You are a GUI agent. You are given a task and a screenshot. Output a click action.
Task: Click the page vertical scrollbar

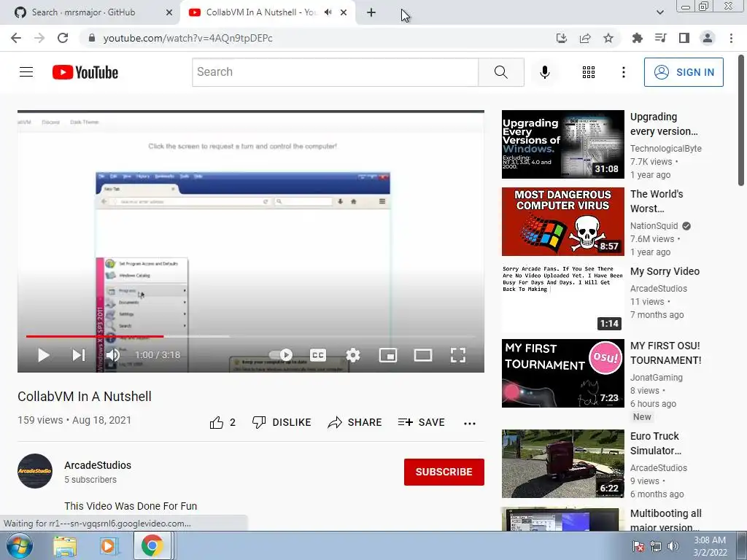(741, 121)
